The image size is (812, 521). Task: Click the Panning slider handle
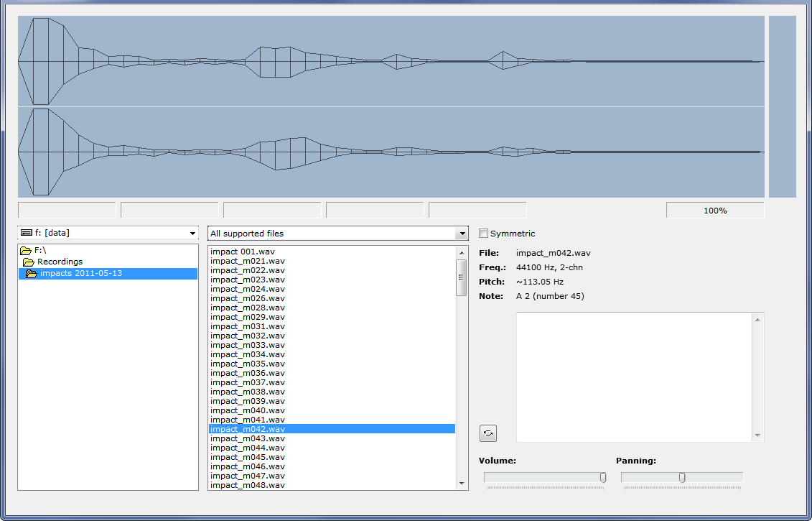(x=682, y=478)
